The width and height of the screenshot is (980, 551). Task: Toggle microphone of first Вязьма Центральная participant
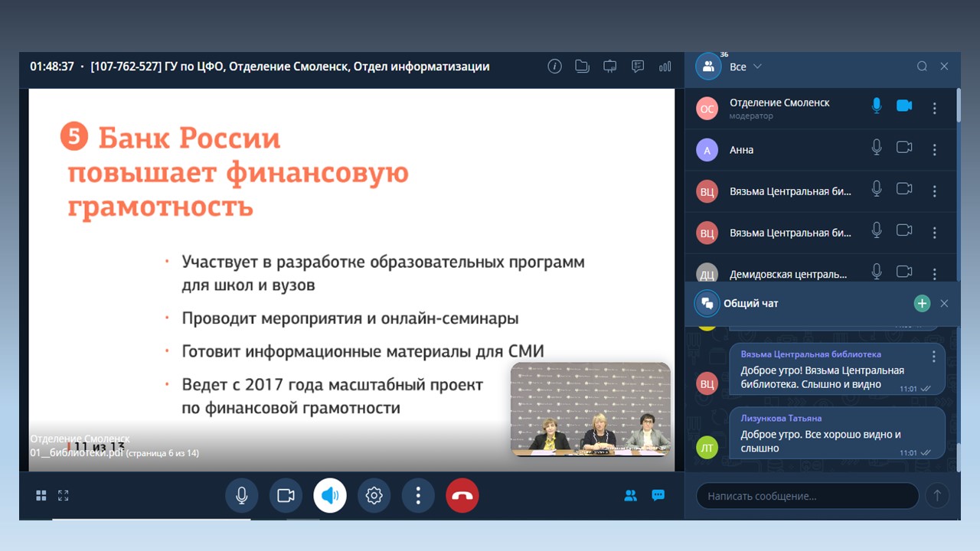click(x=877, y=188)
